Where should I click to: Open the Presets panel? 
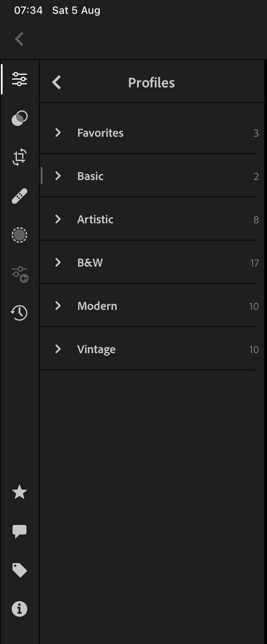(x=19, y=274)
